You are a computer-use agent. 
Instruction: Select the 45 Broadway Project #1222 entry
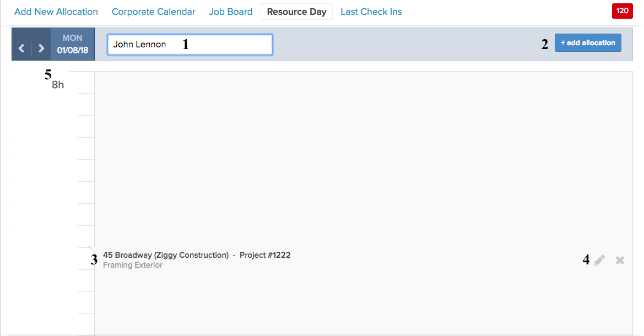coord(197,255)
